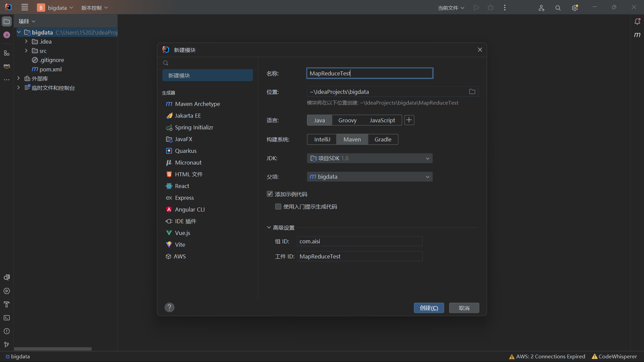644x362 pixels.
Task: Click the 取消 button
Action: pos(464,308)
